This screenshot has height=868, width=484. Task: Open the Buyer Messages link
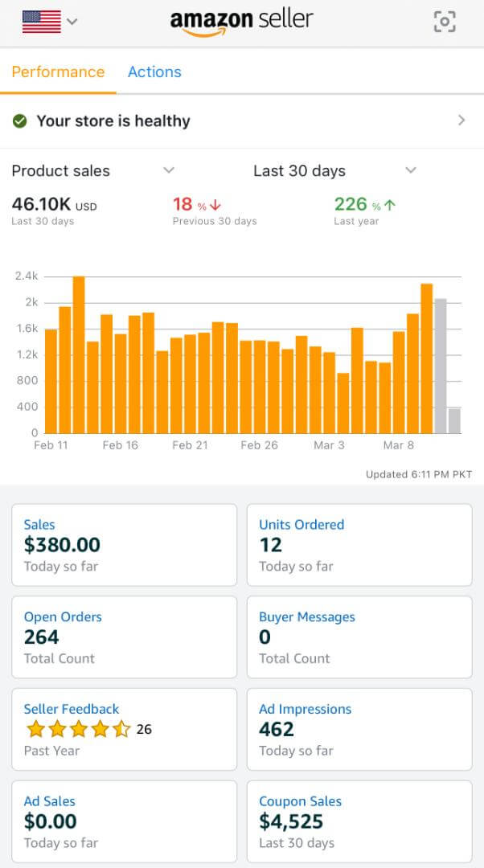click(x=307, y=617)
